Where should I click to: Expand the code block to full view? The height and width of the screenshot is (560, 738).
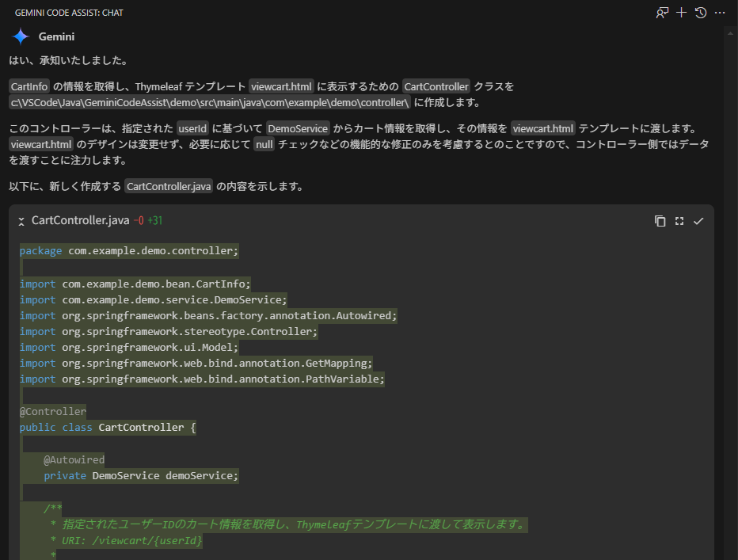(679, 221)
